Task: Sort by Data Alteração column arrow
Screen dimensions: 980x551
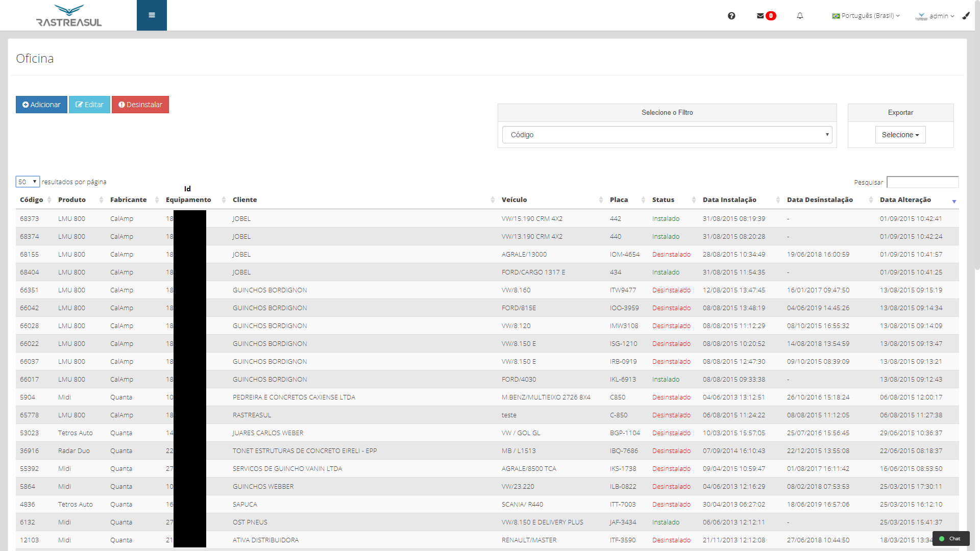Action: pos(953,201)
